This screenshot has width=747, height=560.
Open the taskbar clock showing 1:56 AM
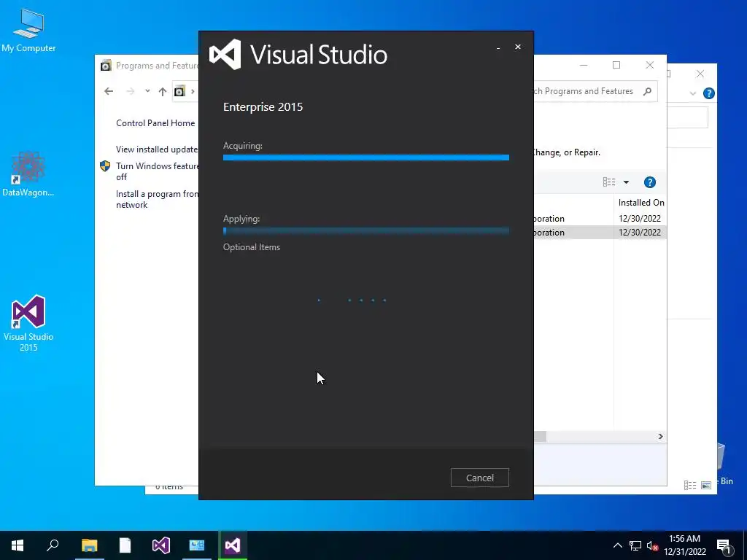684,545
